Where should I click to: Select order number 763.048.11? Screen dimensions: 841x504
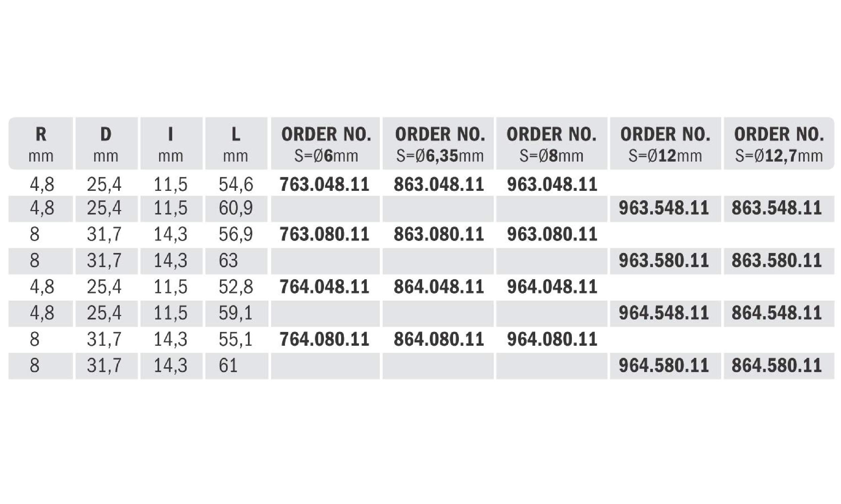(x=324, y=184)
